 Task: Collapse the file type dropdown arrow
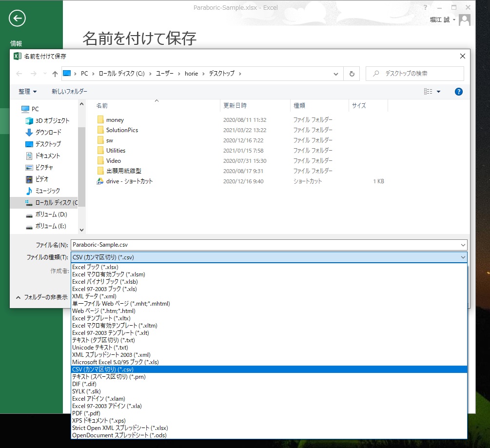pos(463,257)
